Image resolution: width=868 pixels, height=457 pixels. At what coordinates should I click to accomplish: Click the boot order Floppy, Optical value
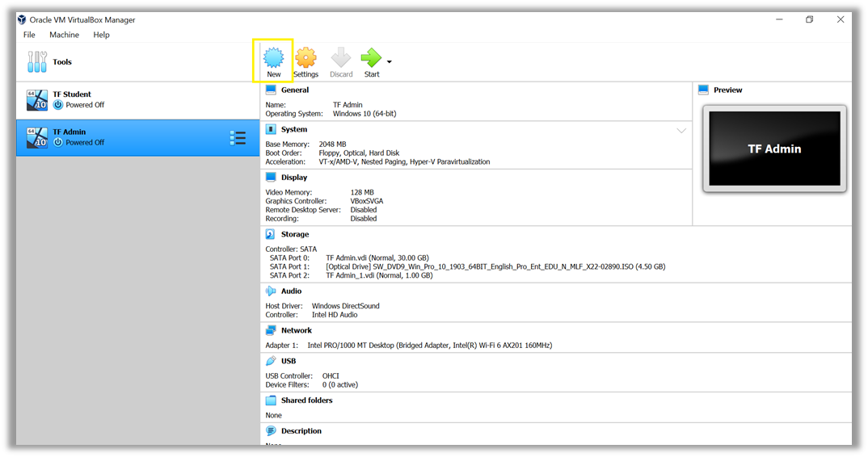(x=359, y=153)
